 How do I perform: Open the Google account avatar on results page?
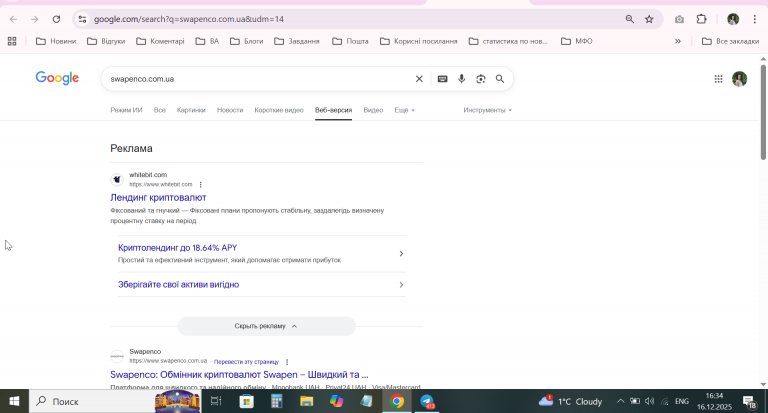[x=739, y=79]
